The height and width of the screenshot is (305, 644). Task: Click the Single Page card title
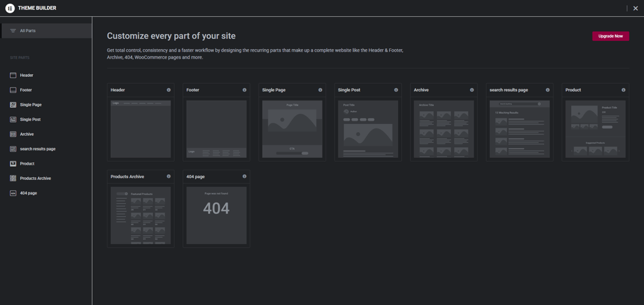pyautogui.click(x=274, y=90)
